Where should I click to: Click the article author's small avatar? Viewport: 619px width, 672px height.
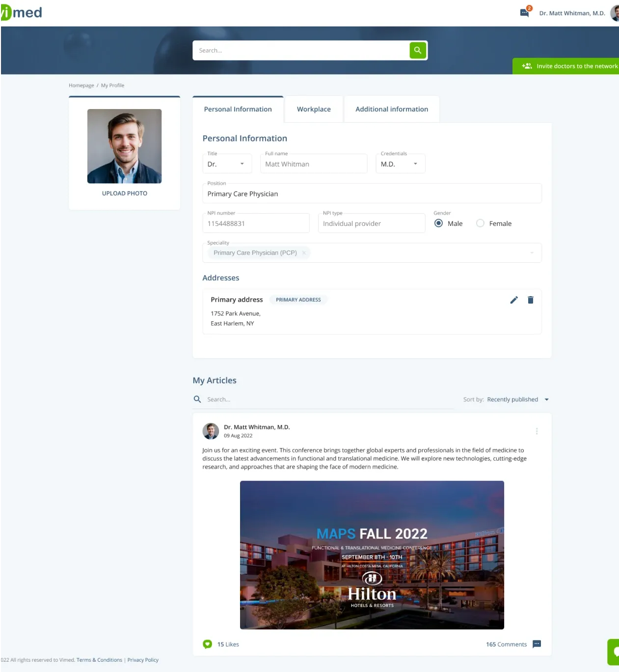(x=211, y=431)
